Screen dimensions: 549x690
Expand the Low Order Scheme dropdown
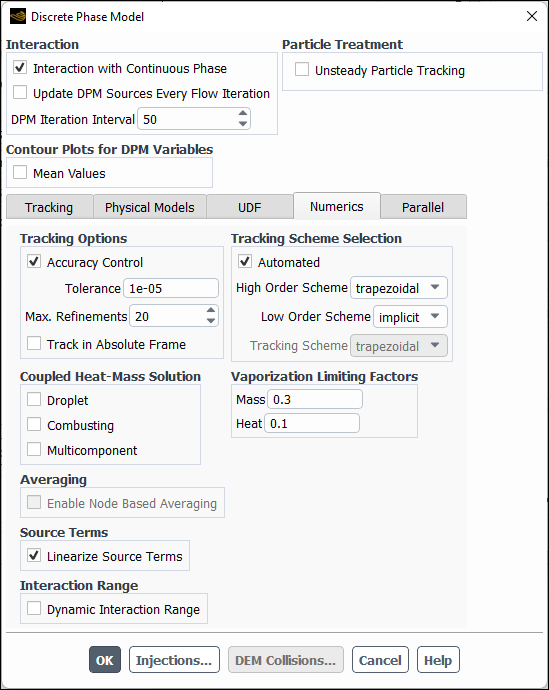(x=410, y=317)
